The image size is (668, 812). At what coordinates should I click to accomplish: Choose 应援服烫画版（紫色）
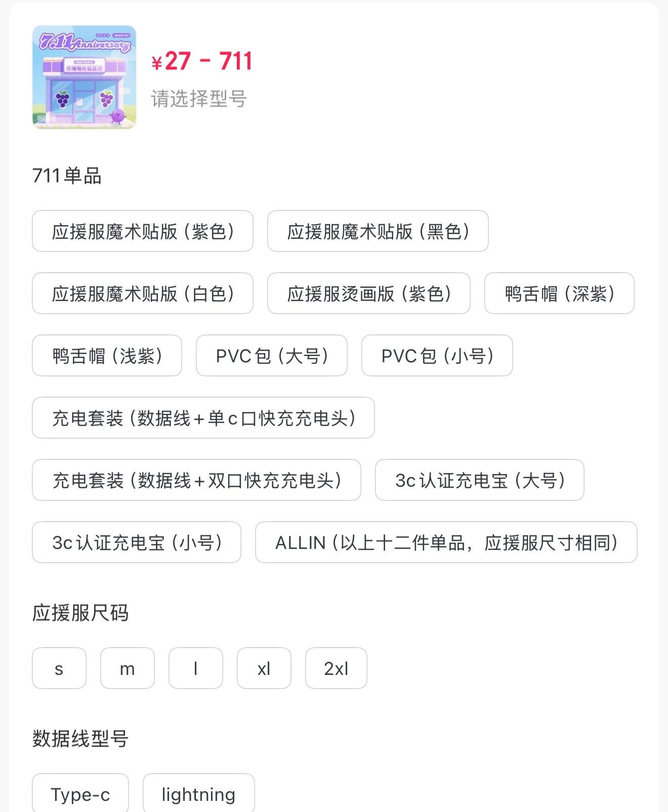pos(369,293)
